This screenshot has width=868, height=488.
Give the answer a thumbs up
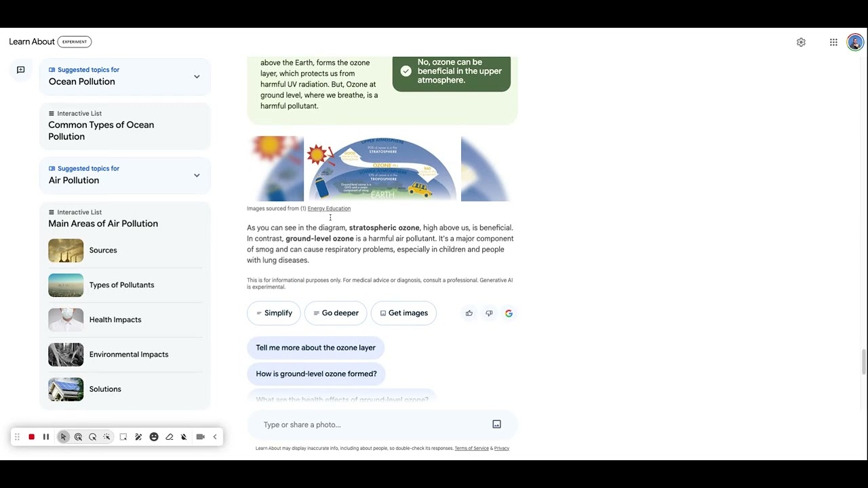(x=469, y=312)
